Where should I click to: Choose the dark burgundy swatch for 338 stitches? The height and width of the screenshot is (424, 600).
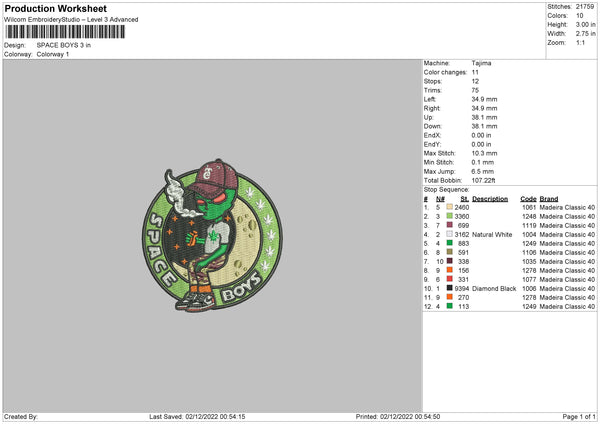449,261
